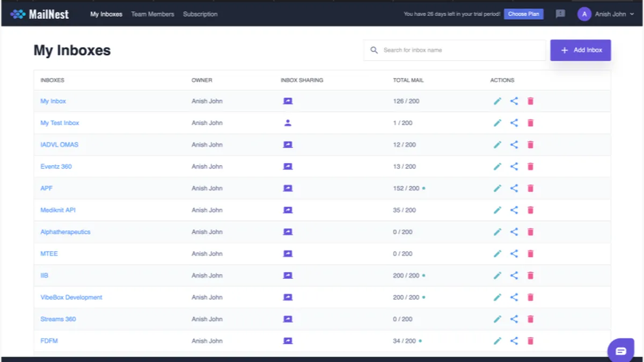Share the My Test Inbox row
The height and width of the screenshot is (362, 644).
pyautogui.click(x=514, y=123)
